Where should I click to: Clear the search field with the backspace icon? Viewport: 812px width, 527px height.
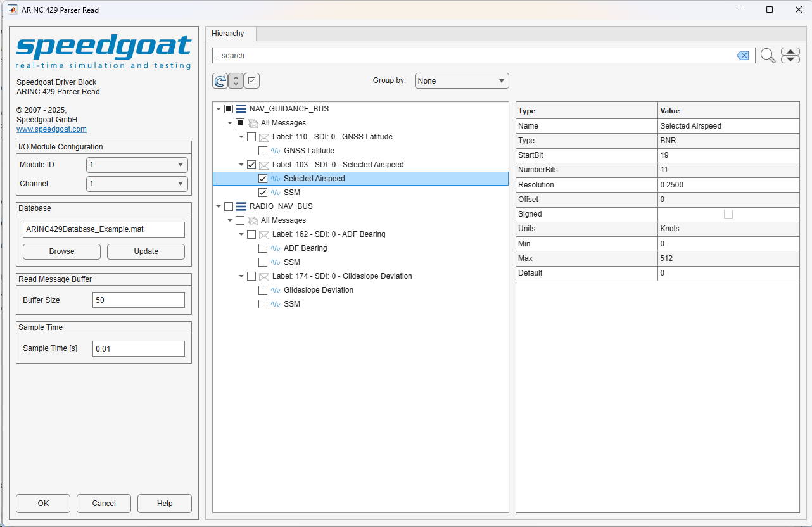point(743,56)
